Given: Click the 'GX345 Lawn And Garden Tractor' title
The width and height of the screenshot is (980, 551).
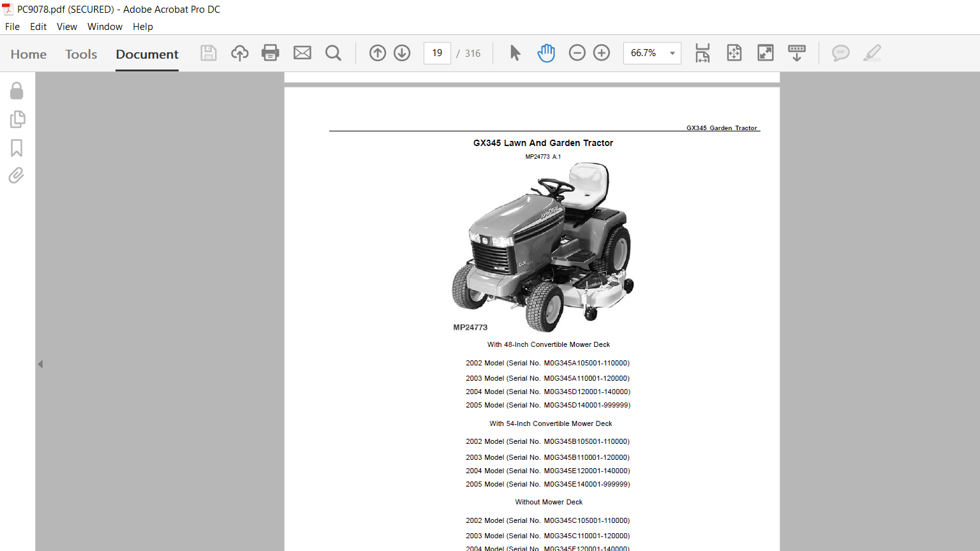Looking at the screenshot, I should [x=543, y=143].
